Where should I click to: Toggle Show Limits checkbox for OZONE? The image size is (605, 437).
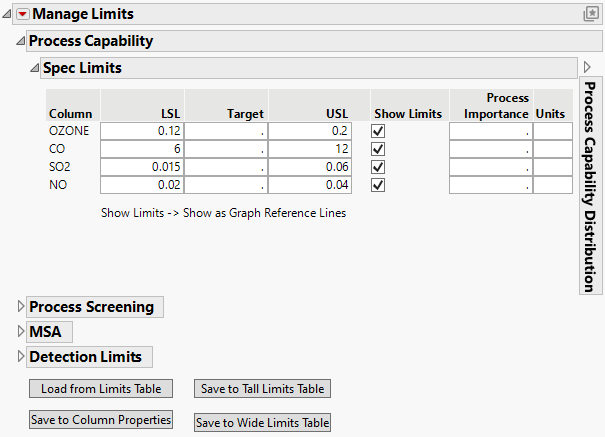pyautogui.click(x=377, y=131)
